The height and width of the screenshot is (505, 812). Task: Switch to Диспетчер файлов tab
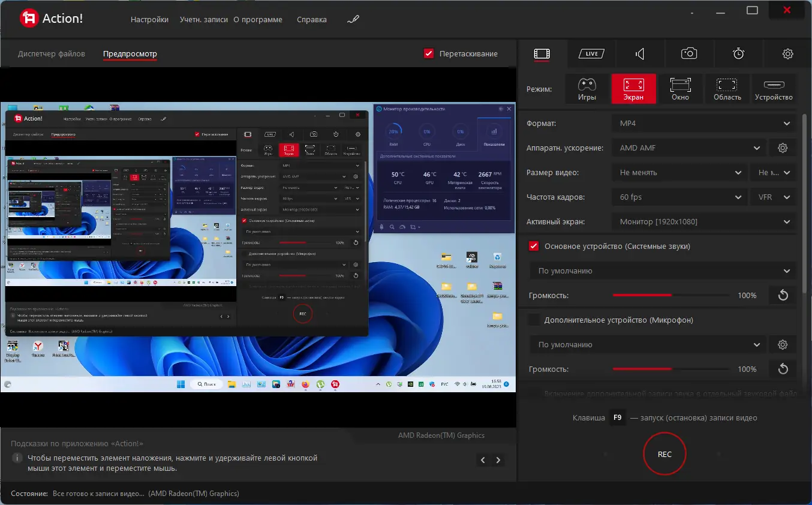(x=52, y=53)
